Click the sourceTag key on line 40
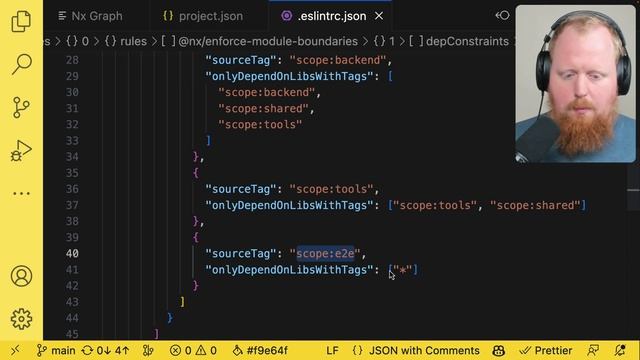Screen dimensions: 640x360 pyautogui.click(x=241, y=253)
